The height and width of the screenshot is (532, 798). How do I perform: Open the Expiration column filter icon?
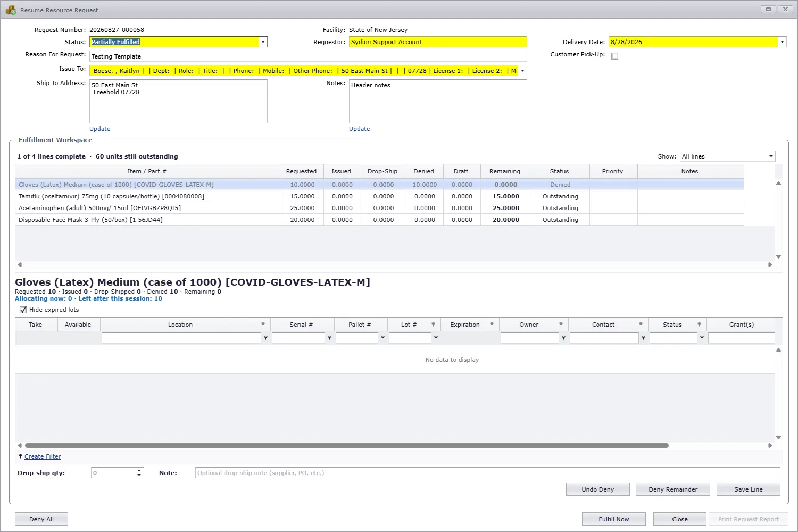(x=492, y=325)
